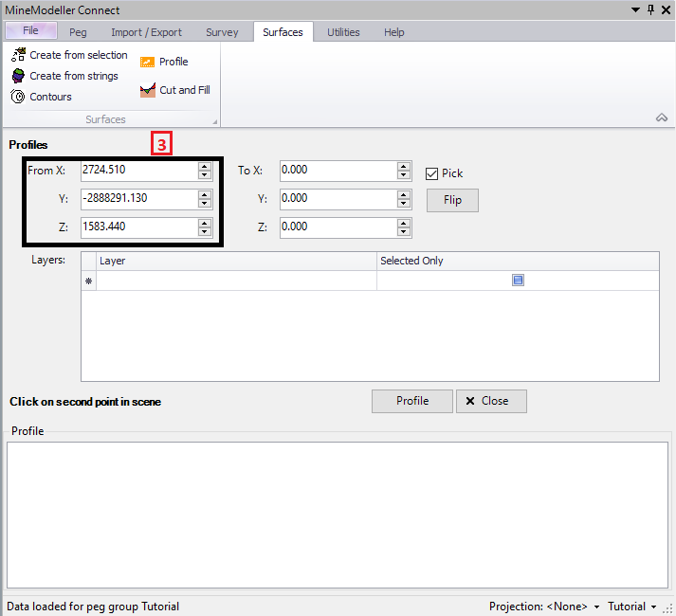
Task: Collapse the ribbon with the chevron icon
Action: [661, 118]
